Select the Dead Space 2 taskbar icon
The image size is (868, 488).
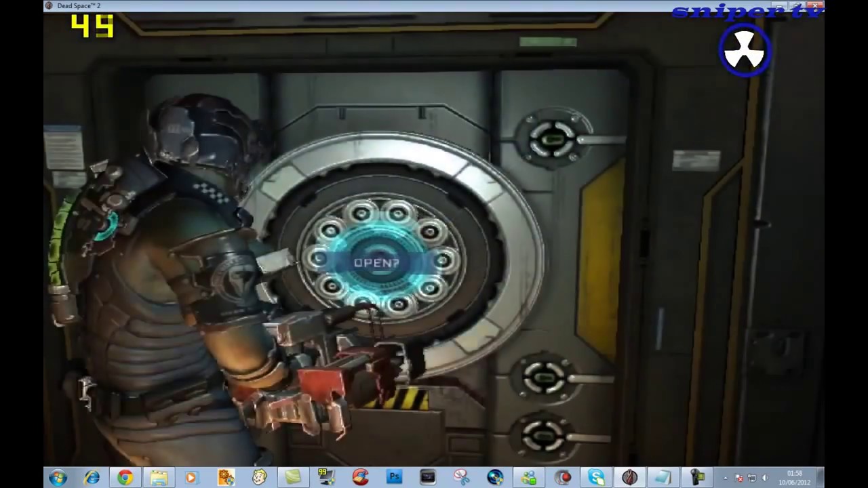pyautogui.click(x=630, y=478)
